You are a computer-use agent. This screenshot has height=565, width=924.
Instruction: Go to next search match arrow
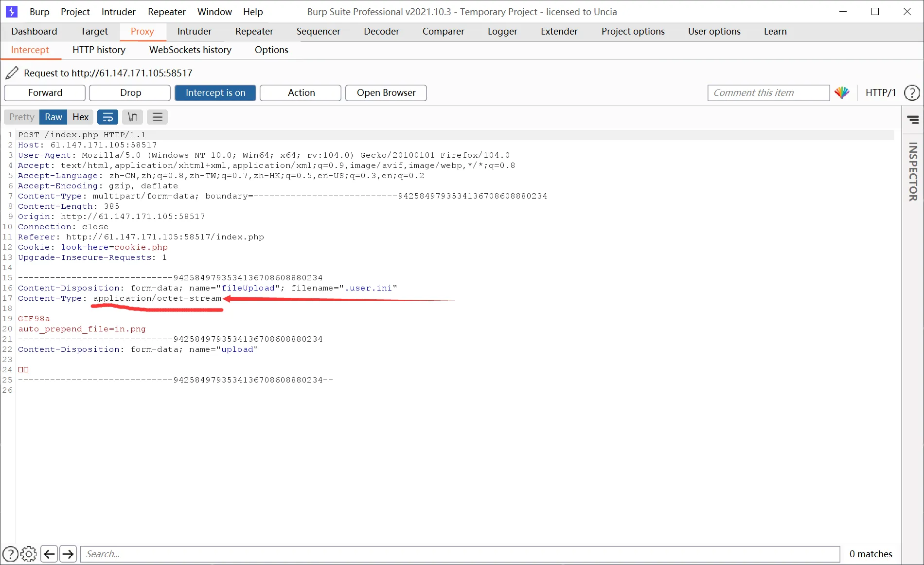(68, 554)
